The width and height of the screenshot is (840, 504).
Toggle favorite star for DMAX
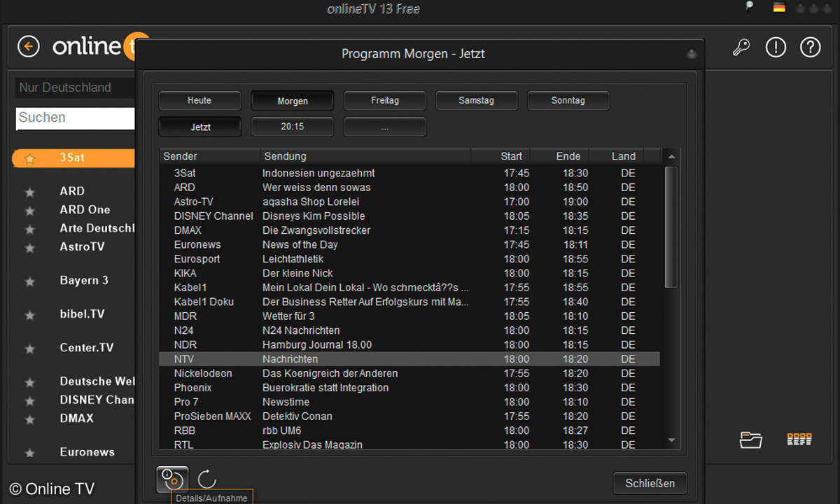[29, 419]
